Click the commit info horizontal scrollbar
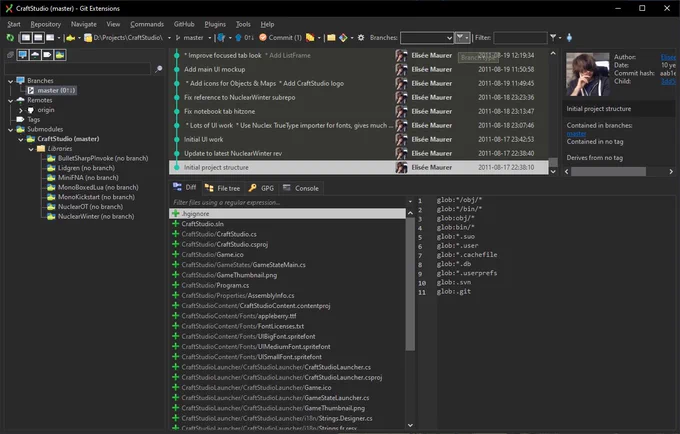680x434 pixels. tap(619, 172)
